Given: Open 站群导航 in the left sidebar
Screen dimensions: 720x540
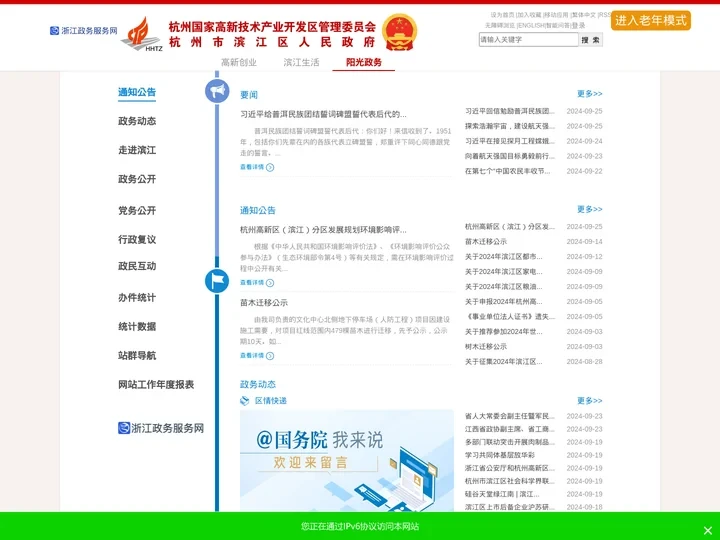Looking at the screenshot, I should [137, 355].
